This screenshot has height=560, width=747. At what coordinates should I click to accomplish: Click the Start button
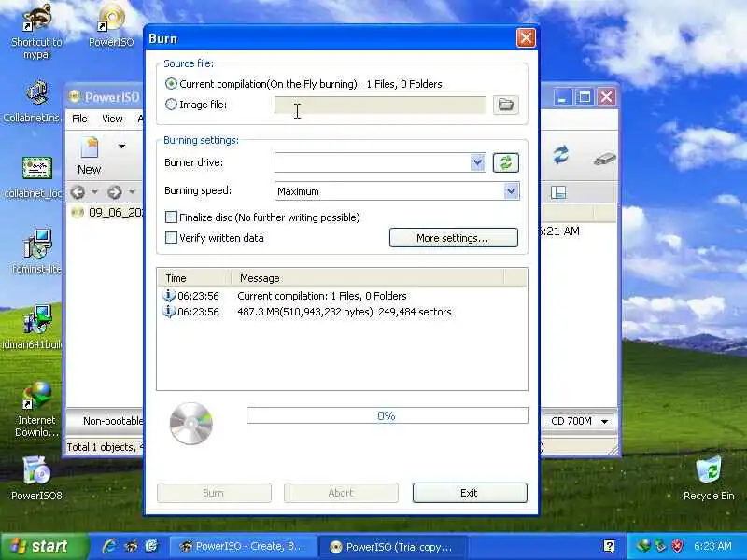[42, 546]
